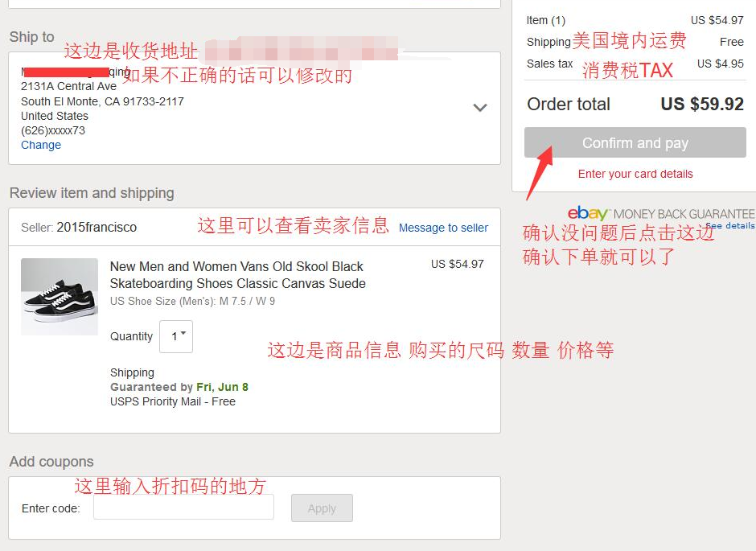756x551 pixels.
Task: Click the coupon code input field
Action: (183, 507)
